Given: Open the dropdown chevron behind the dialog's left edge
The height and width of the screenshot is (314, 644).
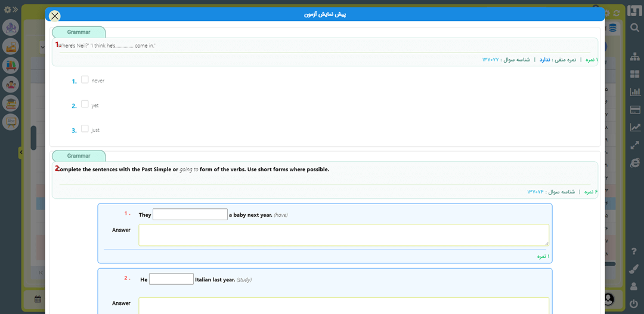Looking at the screenshot, I should click(42, 47).
